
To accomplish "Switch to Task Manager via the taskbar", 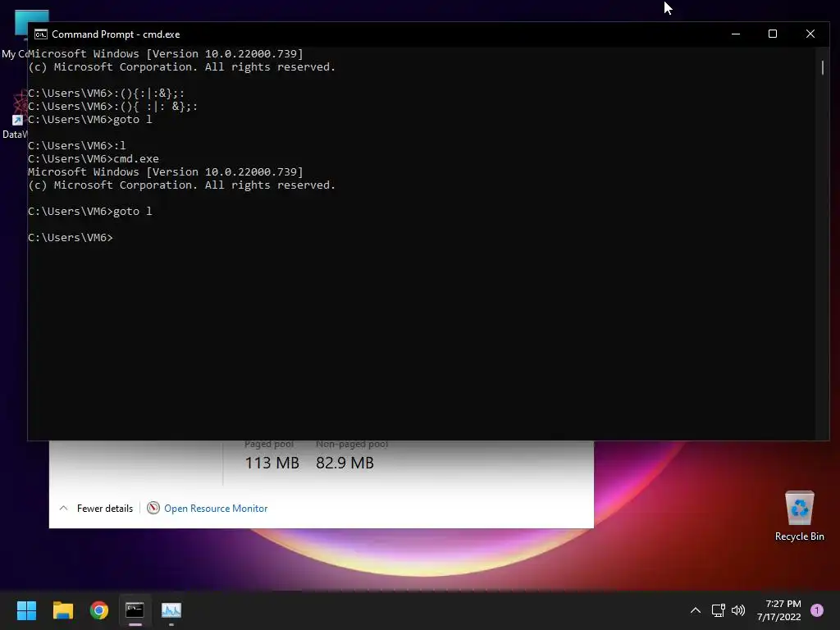I will (x=171, y=610).
